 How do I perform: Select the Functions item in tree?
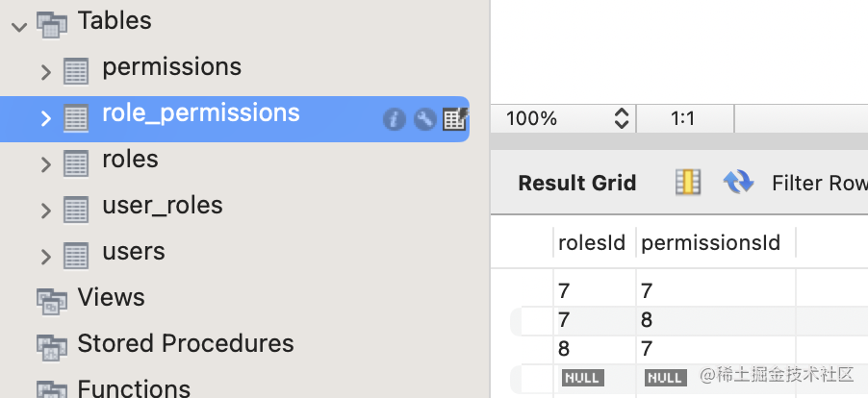pos(133,388)
